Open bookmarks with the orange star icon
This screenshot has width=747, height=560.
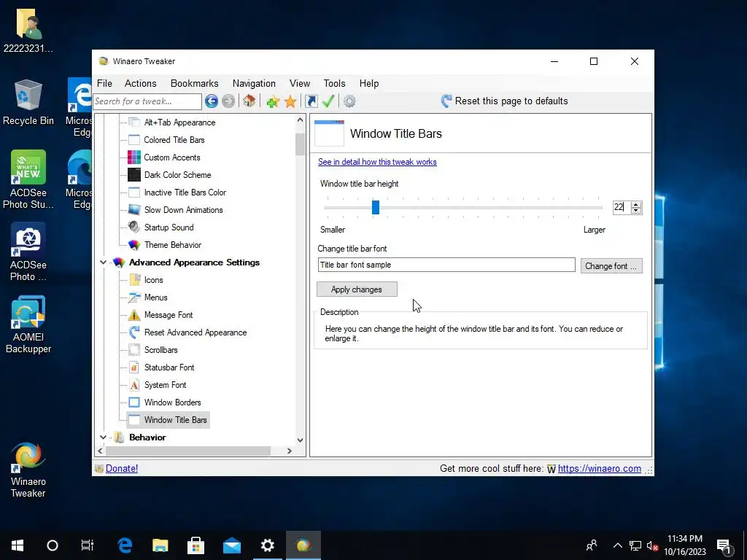[290, 101]
